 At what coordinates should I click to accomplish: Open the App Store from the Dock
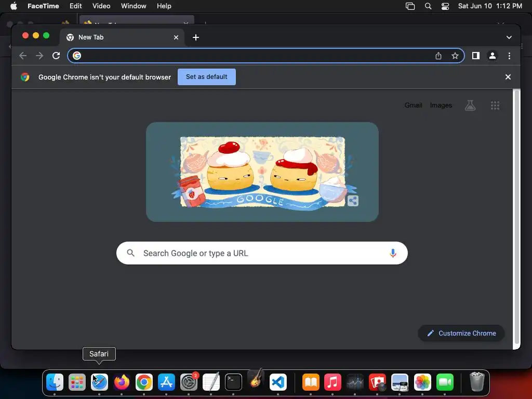pos(166,382)
